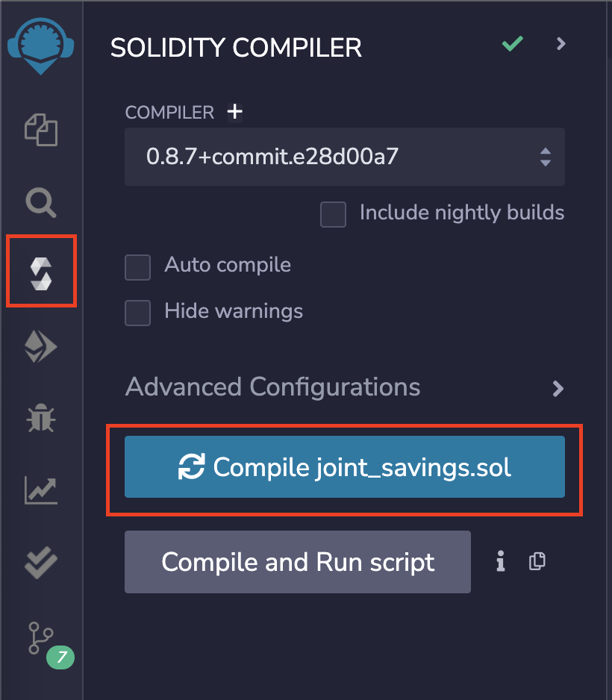Compile joint_savings.sol
The image size is (612, 700).
tap(345, 467)
